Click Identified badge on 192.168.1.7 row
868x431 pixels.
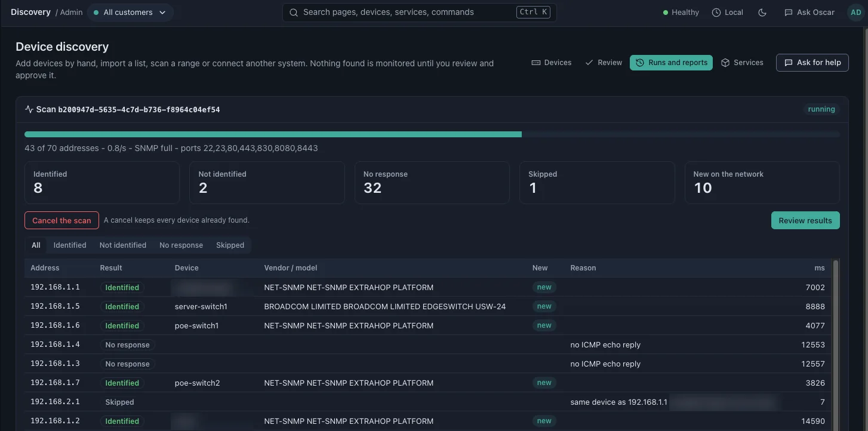pos(122,383)
